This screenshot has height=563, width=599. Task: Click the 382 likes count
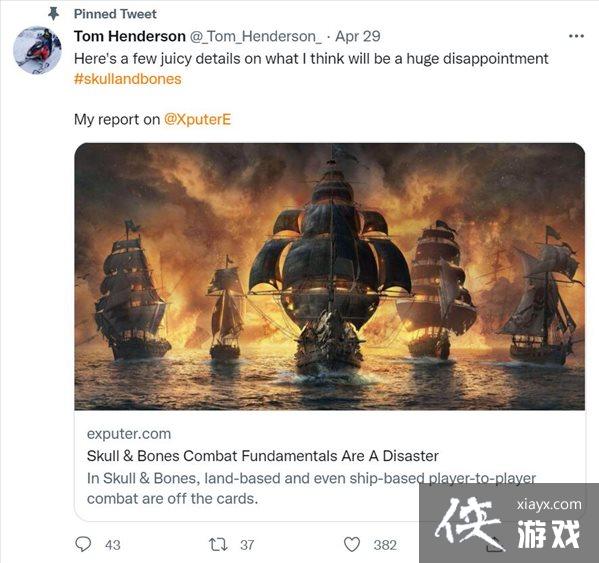tap(385, 545)
